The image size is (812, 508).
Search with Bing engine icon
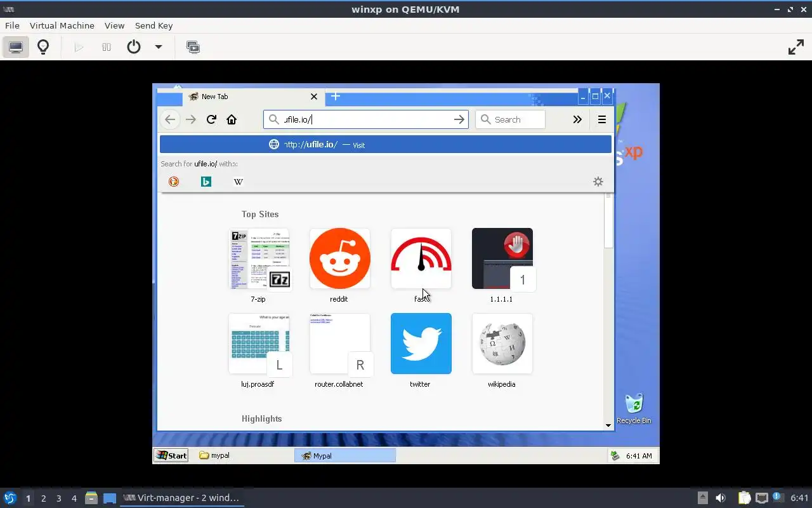tap(206, 182)
